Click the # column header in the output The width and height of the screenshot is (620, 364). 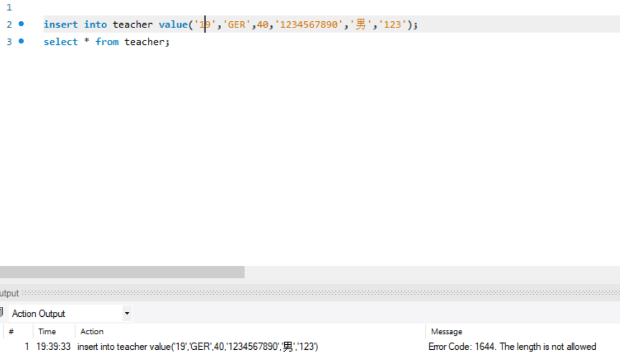11,332
